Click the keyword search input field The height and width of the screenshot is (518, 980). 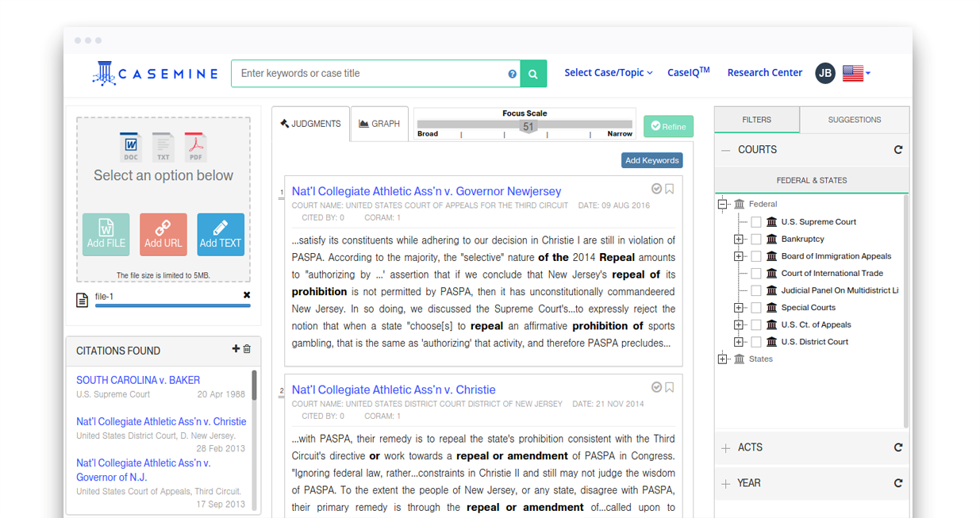pos(371,74)
